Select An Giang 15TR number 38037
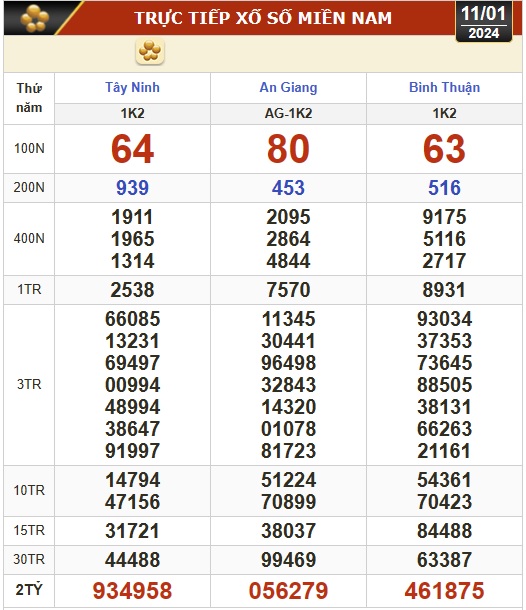Viewport: 526px width, 610px height. pos(288,531)
